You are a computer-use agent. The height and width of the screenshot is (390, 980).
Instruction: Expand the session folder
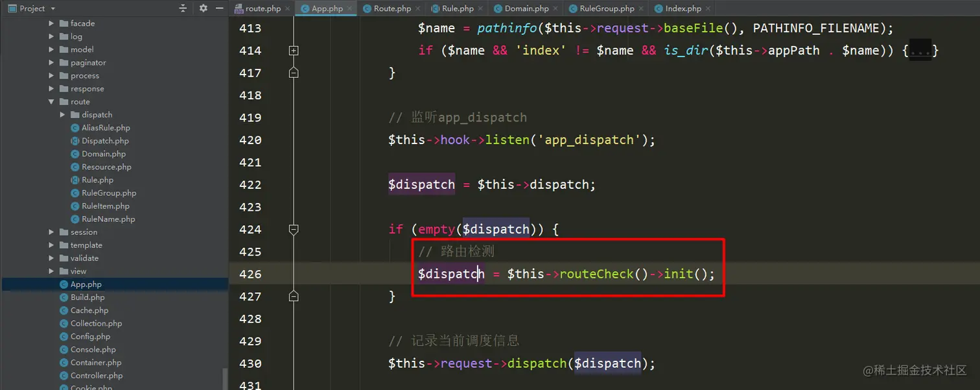pos(51,232)
